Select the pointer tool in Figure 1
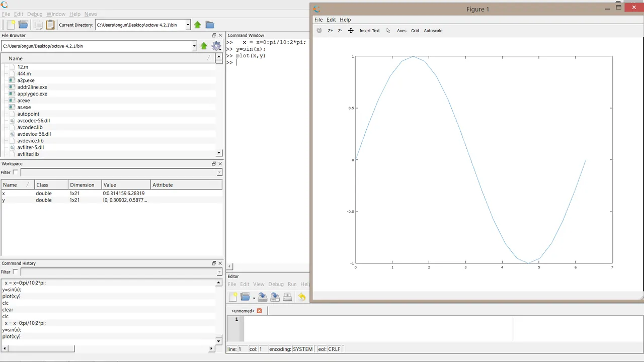 tap(388, 31)
